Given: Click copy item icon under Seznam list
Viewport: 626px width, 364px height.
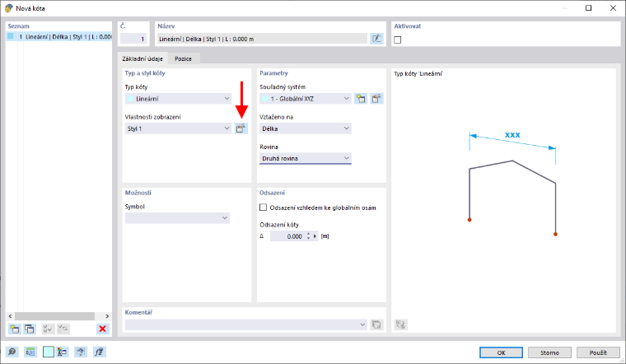Looking at the screenshot, I should tap(30, 329).
